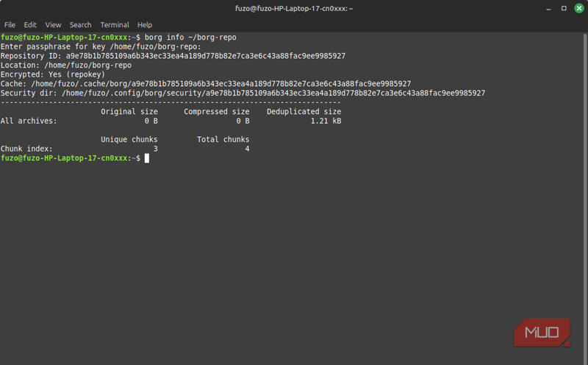Screen dimensions: 588x365
Task: Open the View menu
Action: [x=53, y=25]
